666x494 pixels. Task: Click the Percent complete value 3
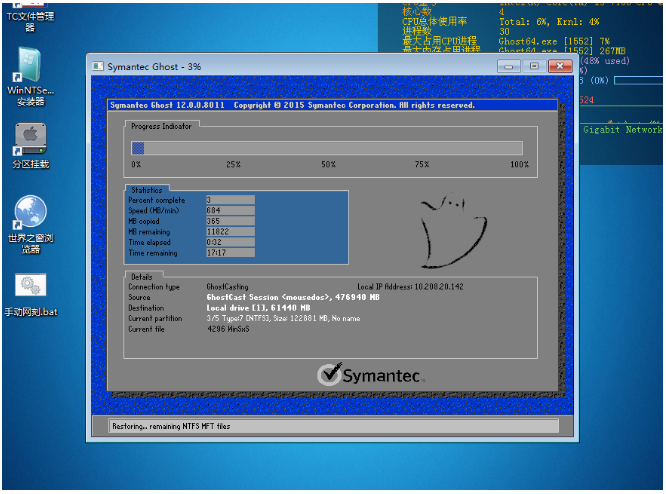coord(230,200)
